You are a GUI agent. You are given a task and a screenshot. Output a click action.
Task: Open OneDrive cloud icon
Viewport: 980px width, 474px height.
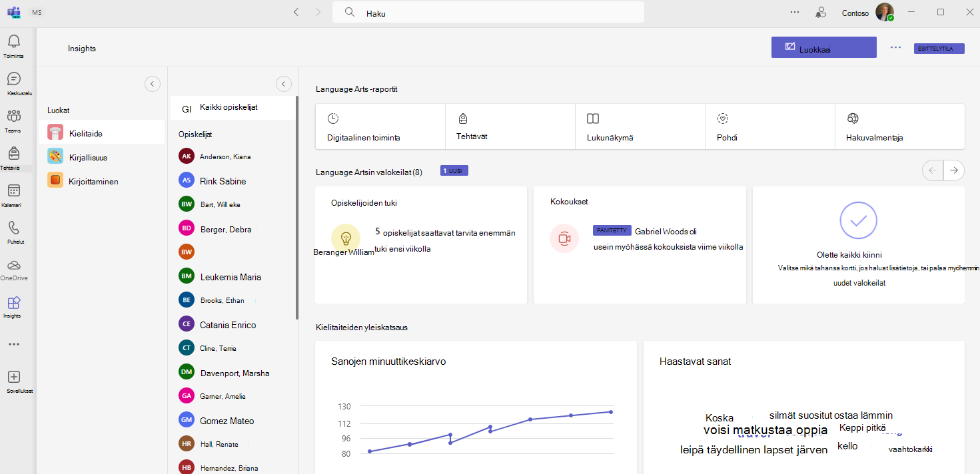pyautogui.click(x=13, y=265)
